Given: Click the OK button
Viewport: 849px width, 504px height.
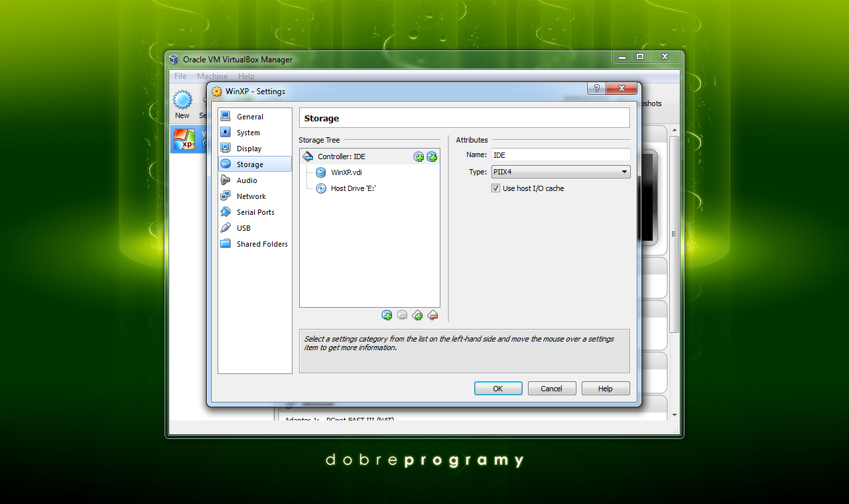Looking at the screenshot, I should coord(498,389).
